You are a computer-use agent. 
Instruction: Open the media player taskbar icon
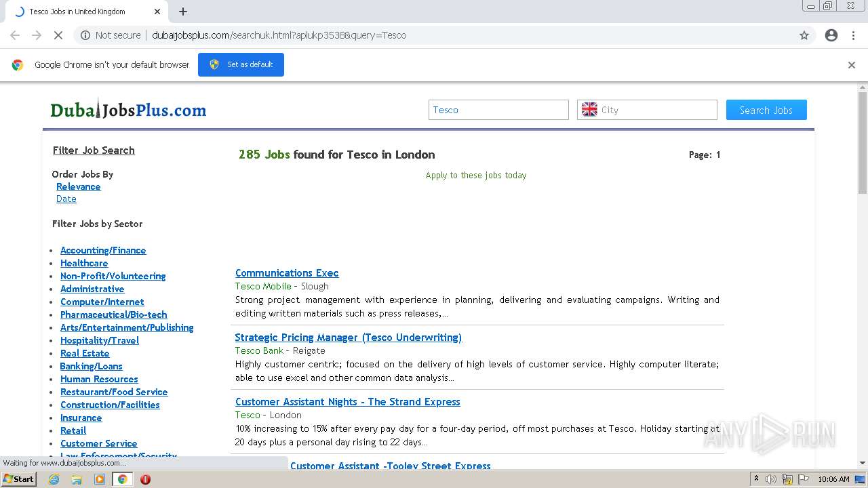click(100, 479)
